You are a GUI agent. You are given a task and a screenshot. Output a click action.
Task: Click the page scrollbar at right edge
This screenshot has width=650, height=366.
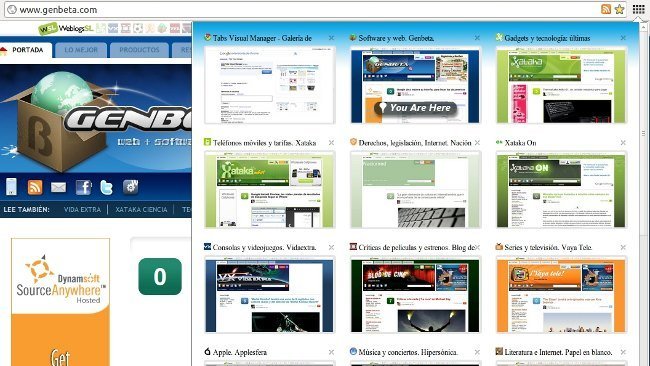pyautogui.click(x=643, y=133)
